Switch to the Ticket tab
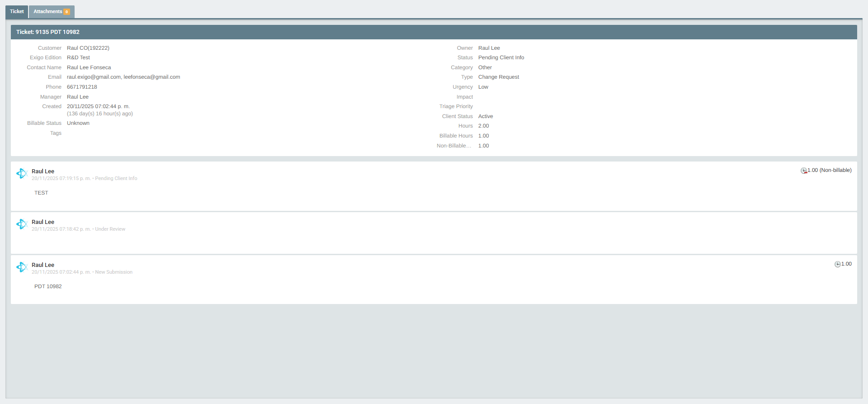Viewport: 868px width, 404px height. click(17, 12)
